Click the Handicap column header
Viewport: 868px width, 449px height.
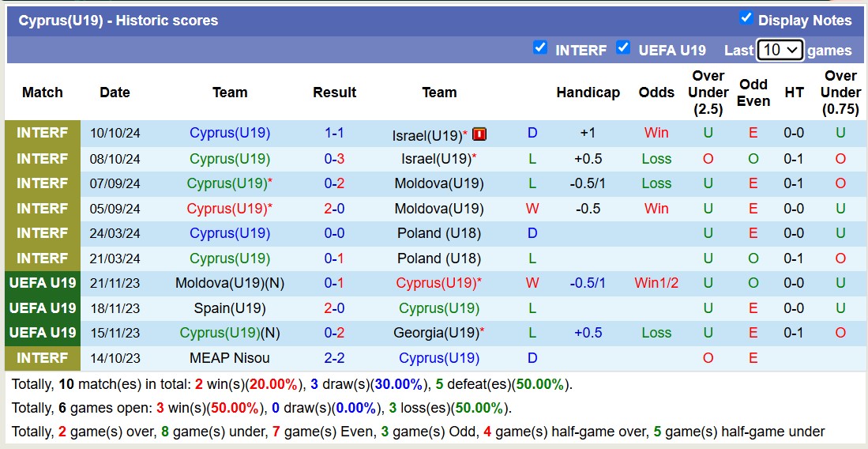[588, 92]
